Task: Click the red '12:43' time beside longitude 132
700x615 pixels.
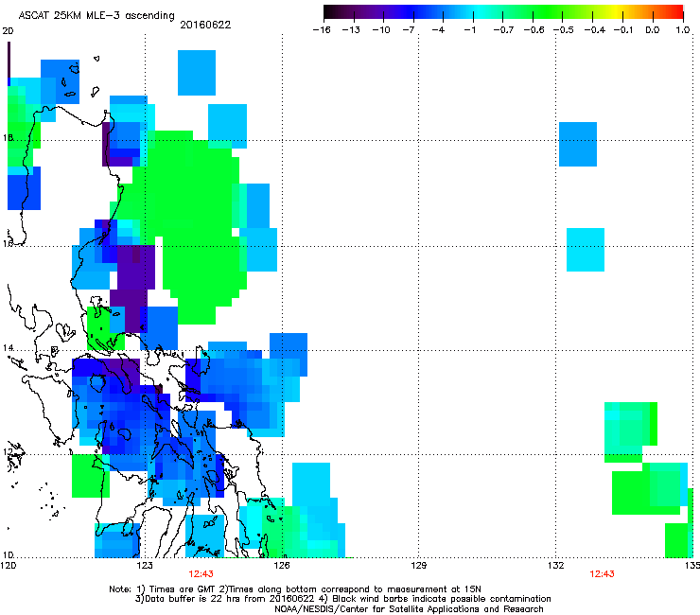Action: (602, 574)
